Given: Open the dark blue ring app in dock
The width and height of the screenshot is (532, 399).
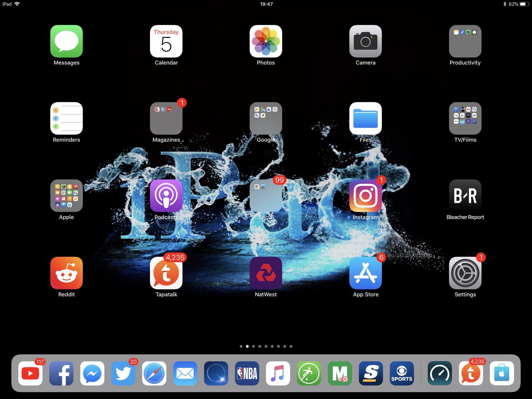Looking at the screenshot, I should pos(216,373).
